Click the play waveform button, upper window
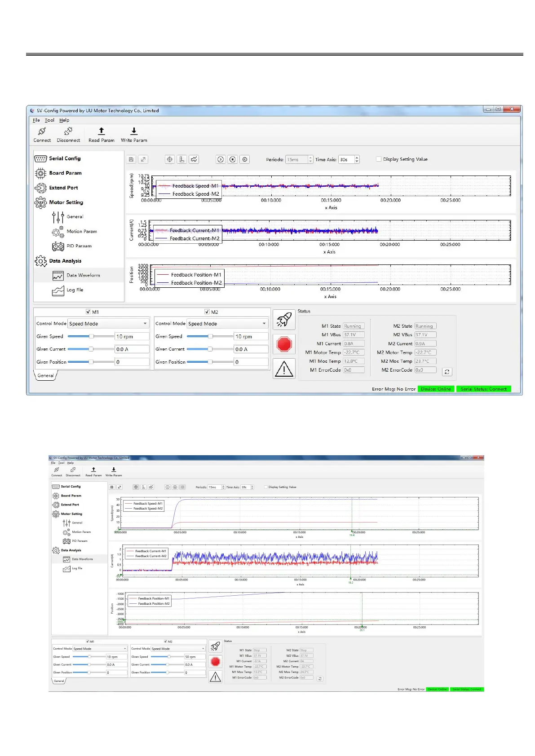 pos(221,159)
